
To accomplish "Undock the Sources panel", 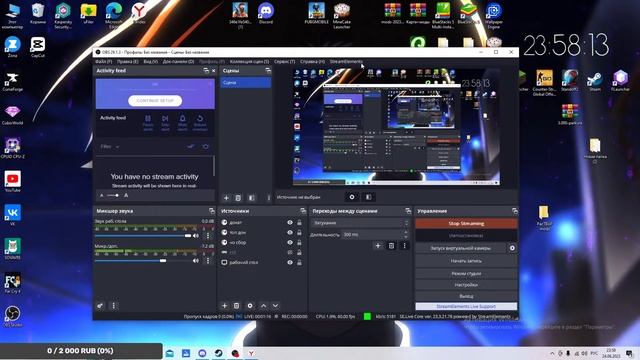I will [x=303, y=211].
